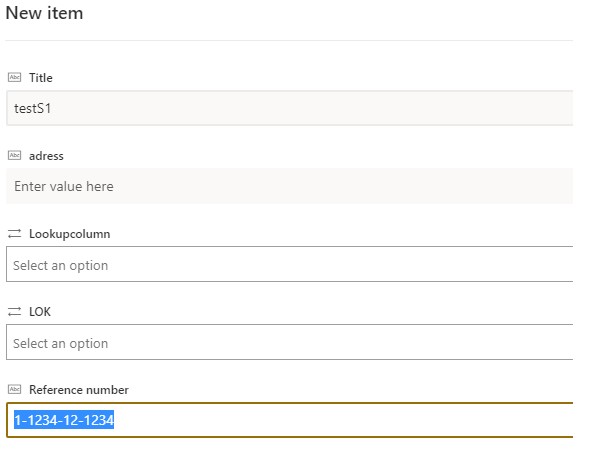Screen dimensions: 592x451
Task: Click the New item heading
Action: (x=44, y=13)
